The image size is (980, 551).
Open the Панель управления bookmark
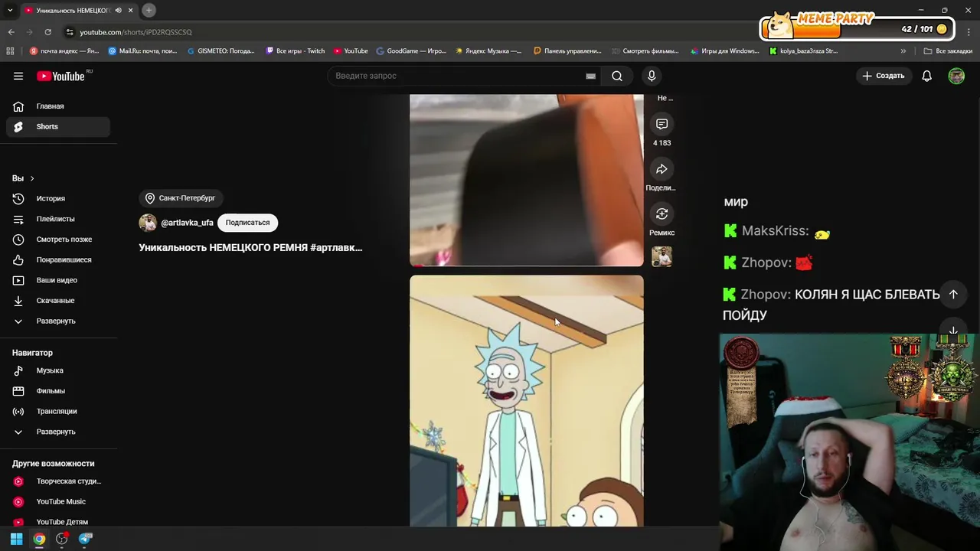(567, 51)
